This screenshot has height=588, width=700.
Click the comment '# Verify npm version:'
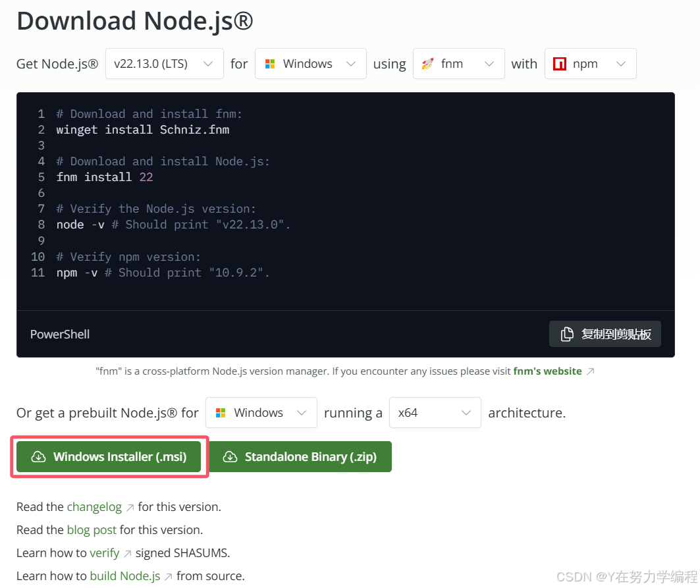tap(128, 257)
